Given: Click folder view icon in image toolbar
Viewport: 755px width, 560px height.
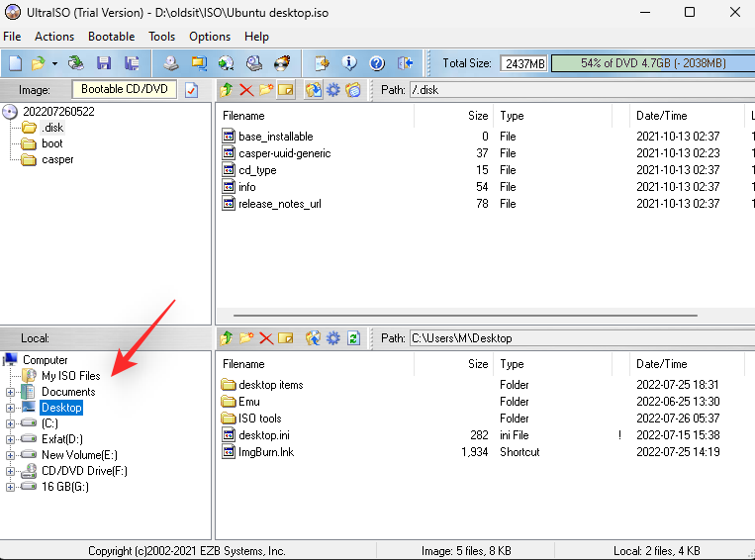Looking at the screenshot, I should [353, 90].
